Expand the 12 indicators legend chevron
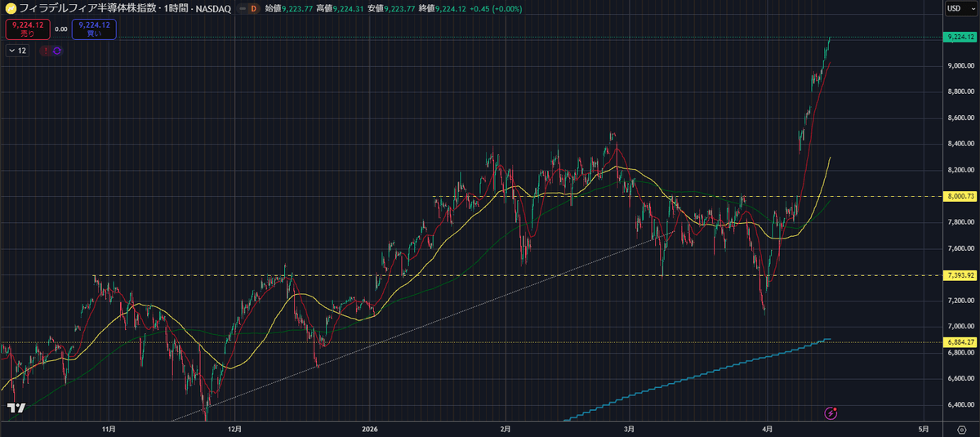The width and height of the screenshot is (980, 437). (x=11, y=51)
